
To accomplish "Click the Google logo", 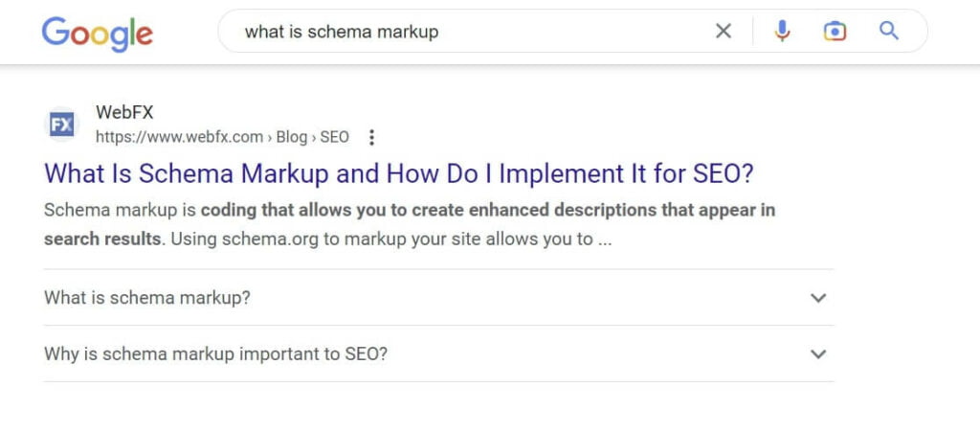I will [97, 34].
